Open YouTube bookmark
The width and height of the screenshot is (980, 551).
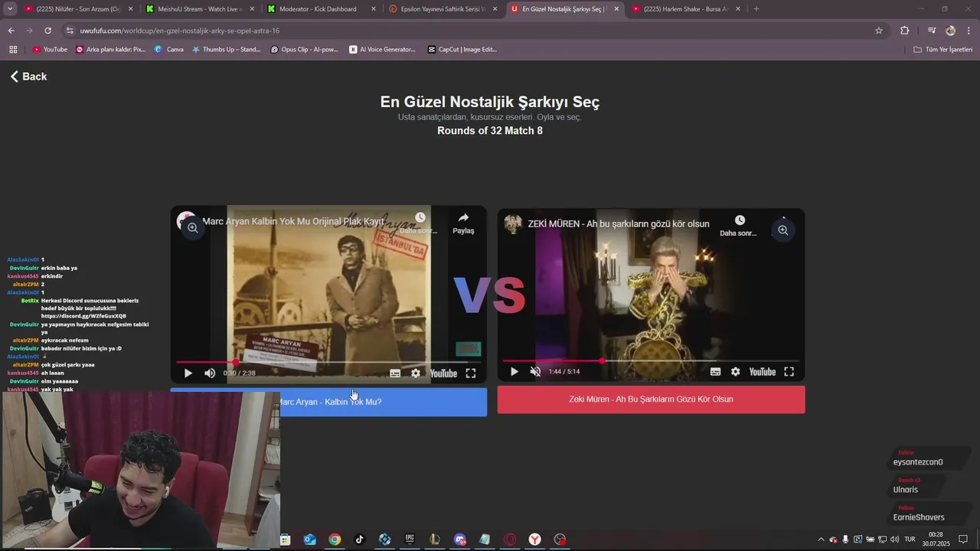tap(50, 50)
